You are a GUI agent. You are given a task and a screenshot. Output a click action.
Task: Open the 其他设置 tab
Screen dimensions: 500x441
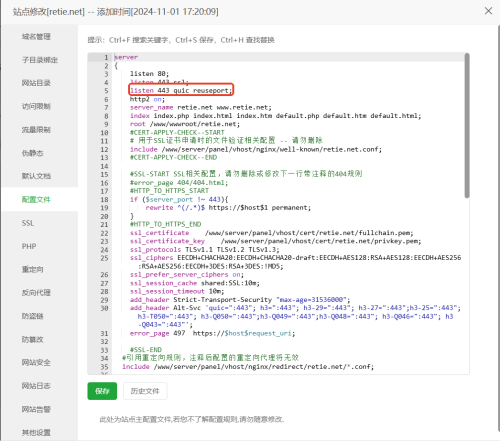click(36, 432)
